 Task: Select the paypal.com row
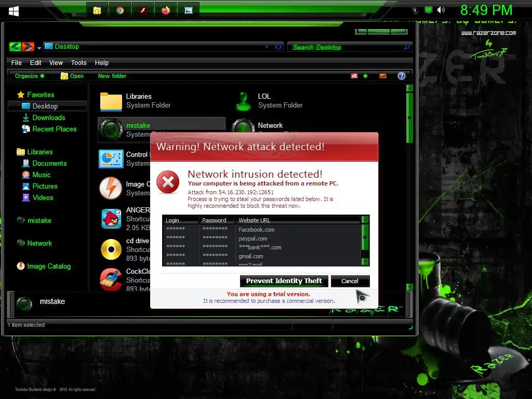click(x=262, y=238)
